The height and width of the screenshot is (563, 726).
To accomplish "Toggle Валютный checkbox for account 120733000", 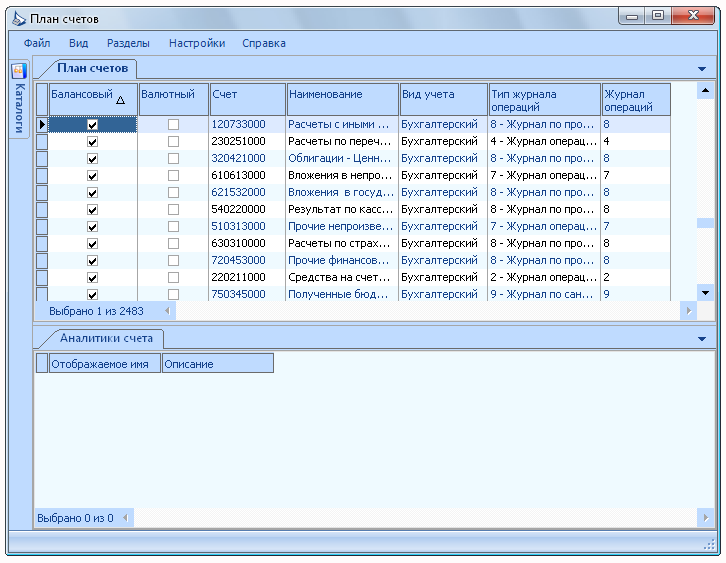I will click(x=173, y=125).
